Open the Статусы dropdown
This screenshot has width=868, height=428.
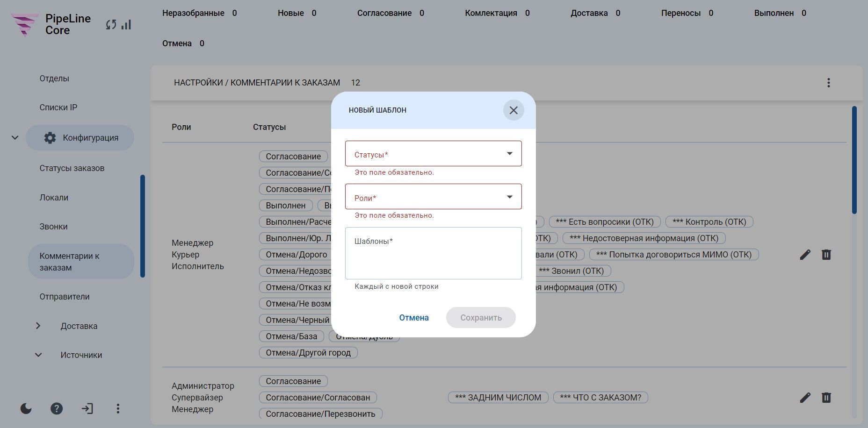click(x=434, y=154)
